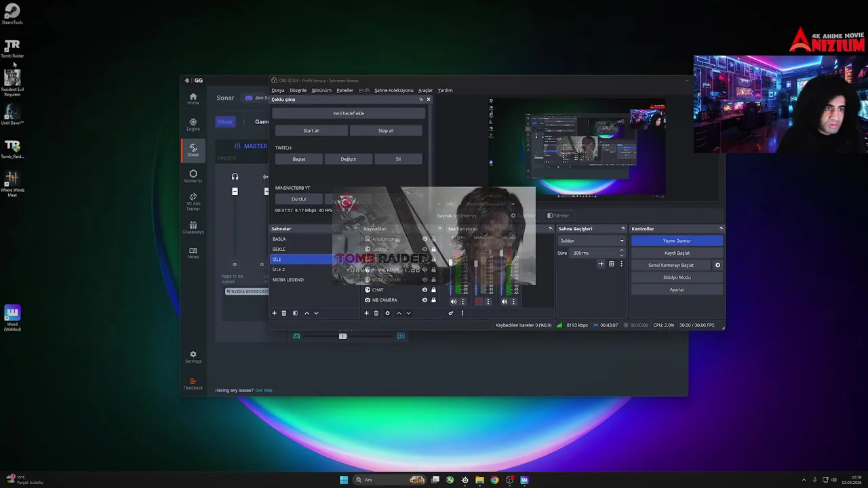Click the add scene plus icon

(274, 313)
